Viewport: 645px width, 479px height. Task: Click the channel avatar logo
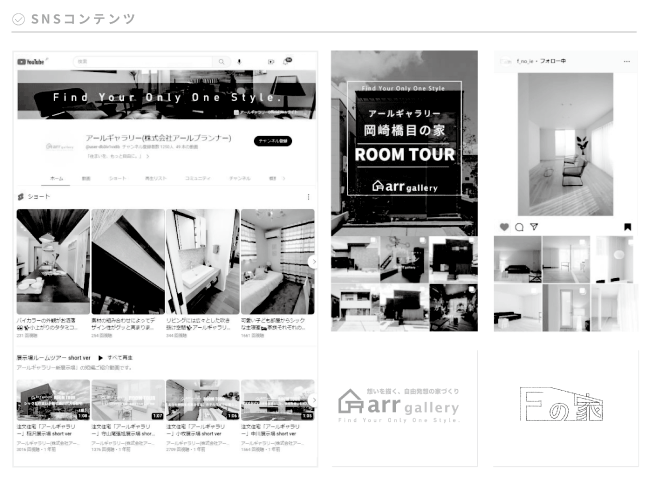click(60, 146)
